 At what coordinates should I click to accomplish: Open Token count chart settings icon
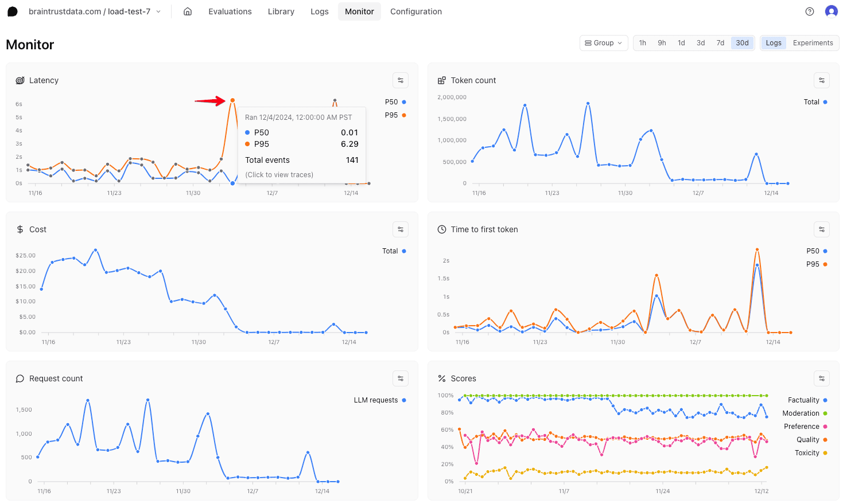point(822,80)
